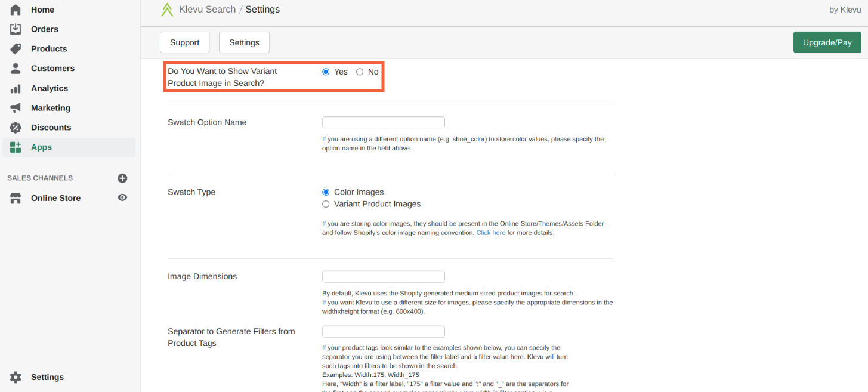Click the 'Swatch Option Name' label

click(207, 122)
